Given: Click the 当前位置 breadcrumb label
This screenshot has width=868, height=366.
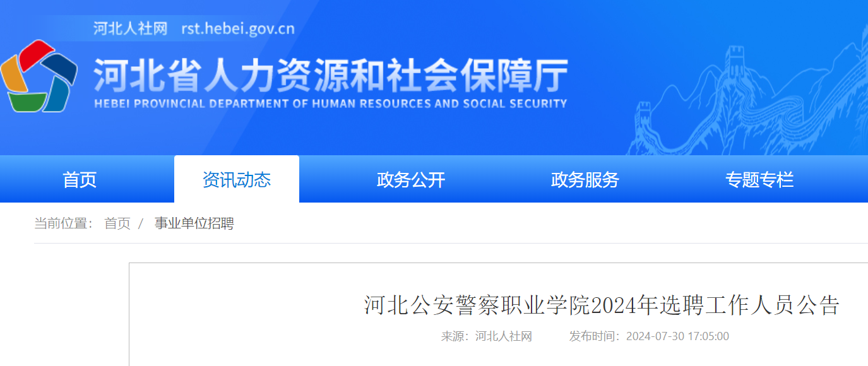Looking at the screenshot, I should (x=64, y=223).
